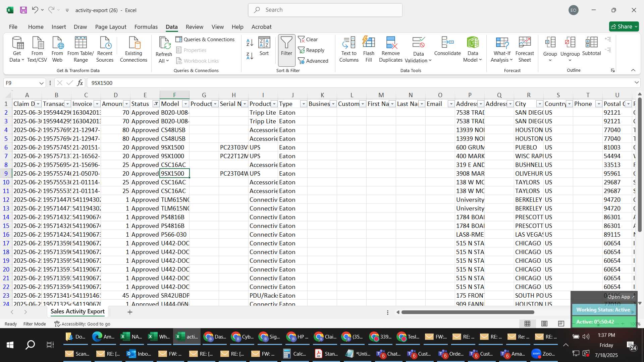Click the Save icon in title bar

(23, 10)
